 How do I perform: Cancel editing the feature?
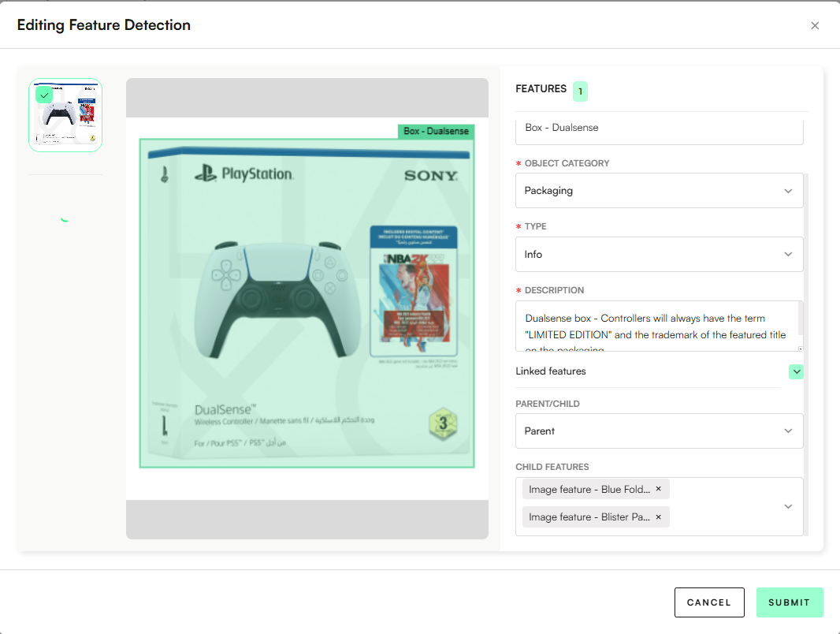pos(708,602)
